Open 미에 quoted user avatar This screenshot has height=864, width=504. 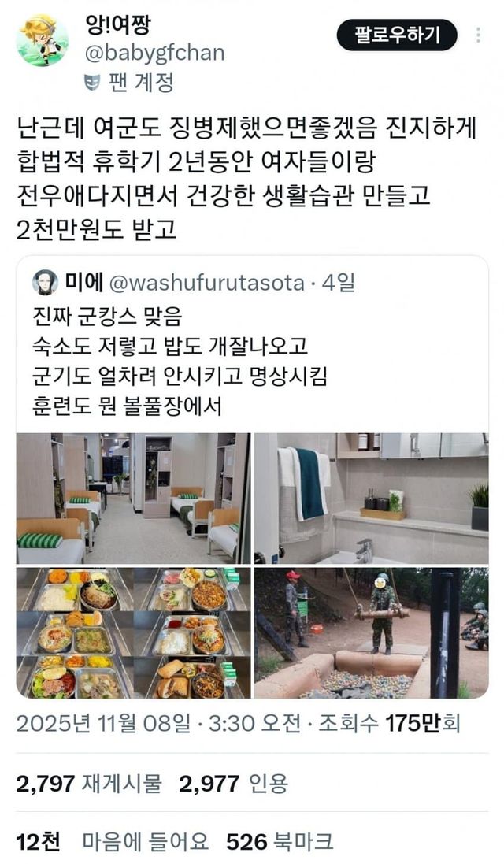coord(45,283)
